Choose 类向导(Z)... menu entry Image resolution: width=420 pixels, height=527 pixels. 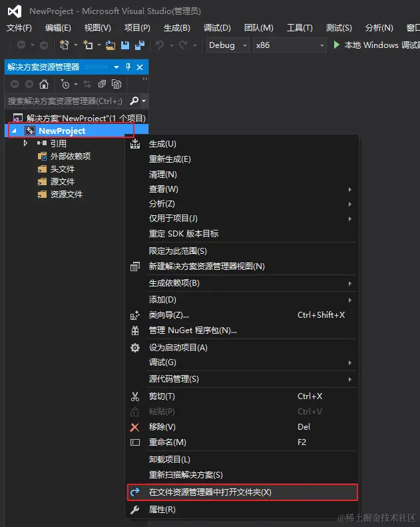242,315
